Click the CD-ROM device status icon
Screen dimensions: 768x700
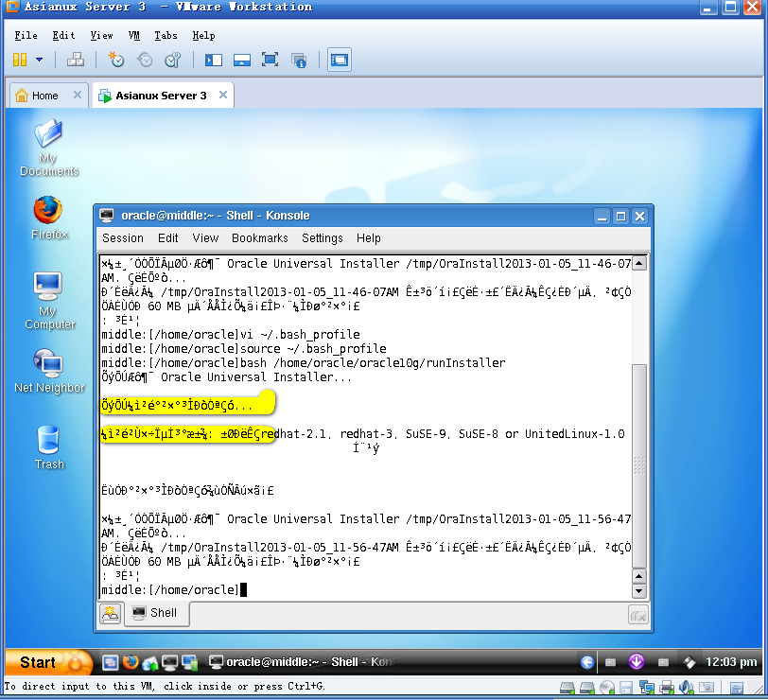click(606, 688)
